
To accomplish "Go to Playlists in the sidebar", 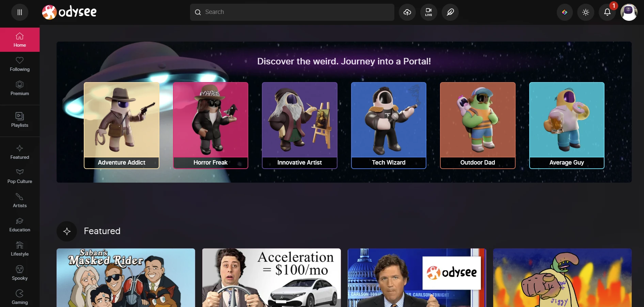I will 20,120.
